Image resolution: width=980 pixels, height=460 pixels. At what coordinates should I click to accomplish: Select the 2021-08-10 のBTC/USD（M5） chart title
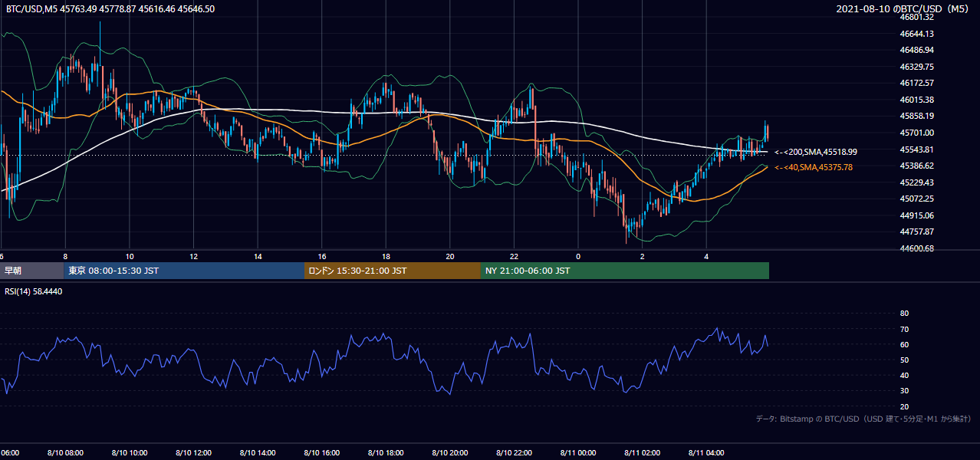pyautogui.click(x=903, y=9)
